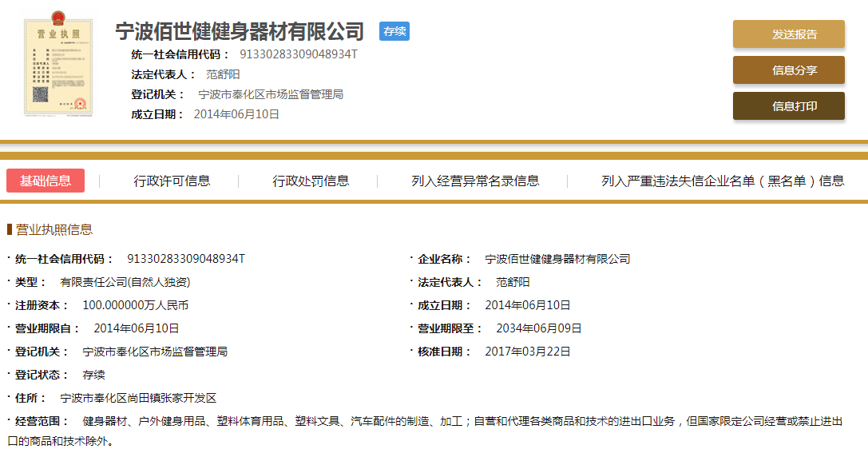Go to the 列入经营异常名录信息 tab
Viewport: 868px width, 453px height.
475,181
